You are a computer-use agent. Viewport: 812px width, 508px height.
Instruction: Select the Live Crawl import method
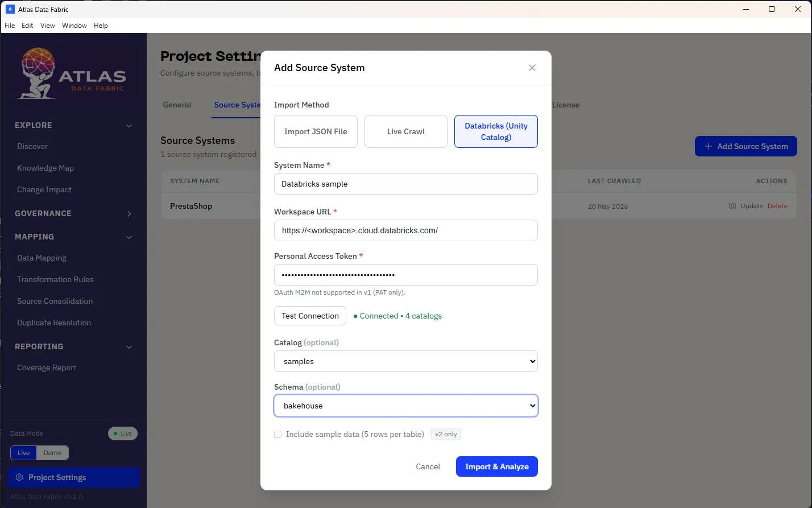pos(406,131)
